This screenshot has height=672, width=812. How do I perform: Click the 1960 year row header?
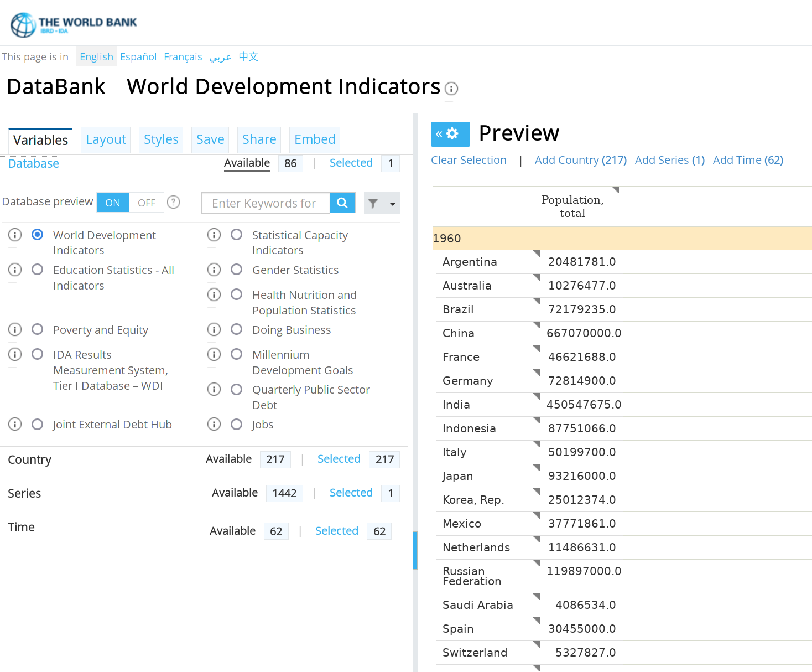coord(622,238)
